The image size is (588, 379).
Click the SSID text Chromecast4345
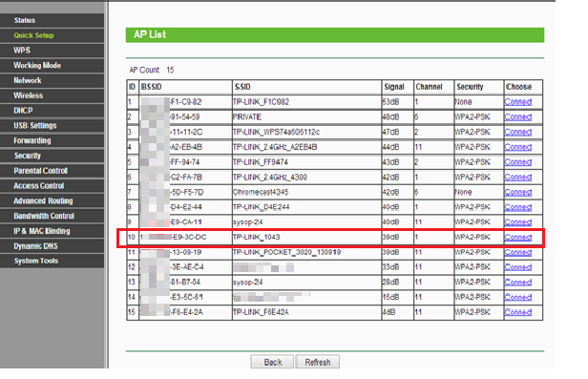[261, 192]
